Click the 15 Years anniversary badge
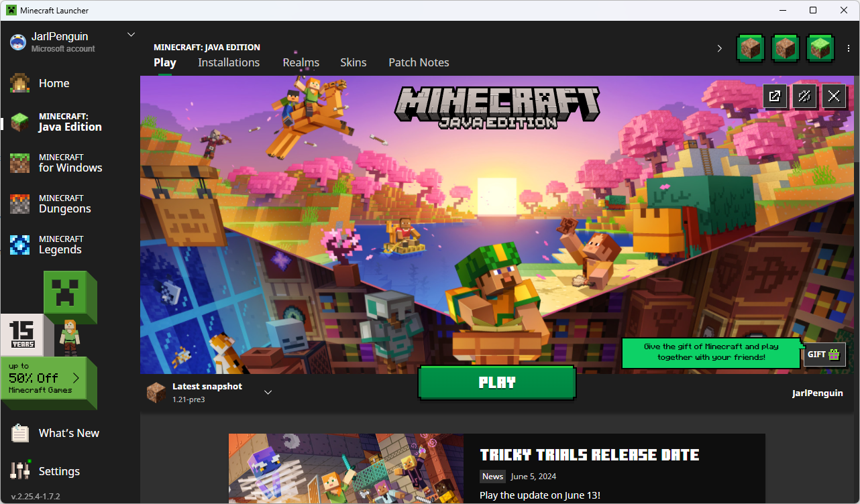 pyautogui.click(x=22, y=335)
